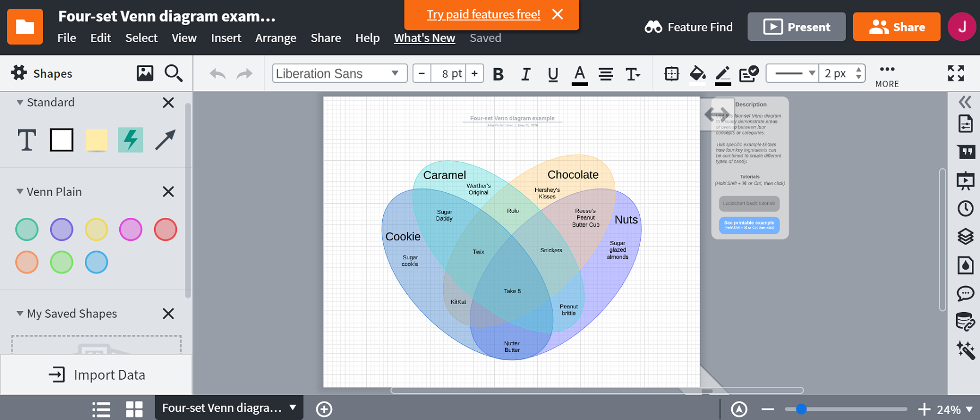This screenshot has width=980, height=420.
Task: Select the rectangle block shape
Action: click(62, 140)
